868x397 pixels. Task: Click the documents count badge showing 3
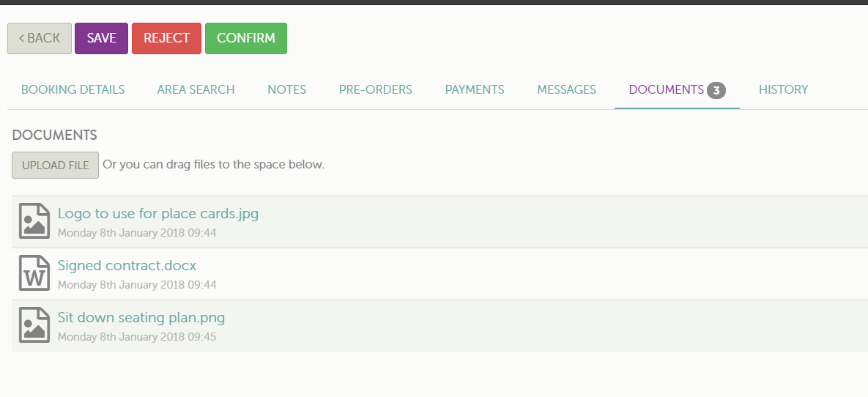point(716,90)
